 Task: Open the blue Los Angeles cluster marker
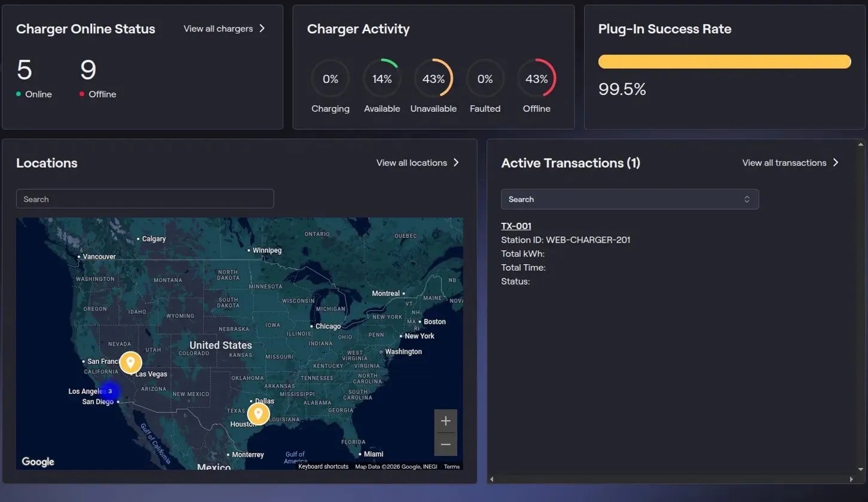pyautogui.click(x=110, y=391)
